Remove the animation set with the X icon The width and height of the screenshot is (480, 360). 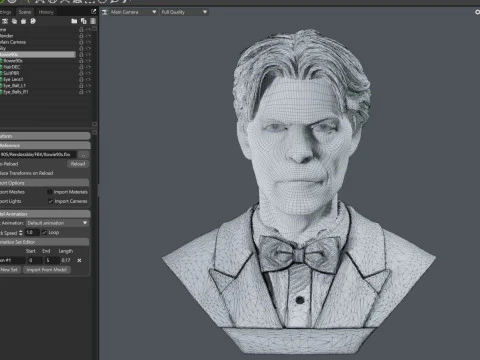click(x=79, y=260)
